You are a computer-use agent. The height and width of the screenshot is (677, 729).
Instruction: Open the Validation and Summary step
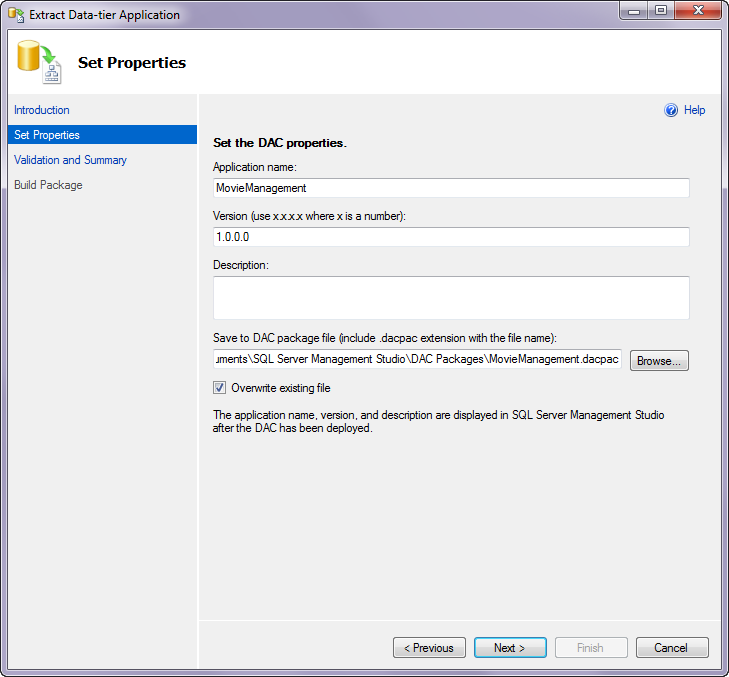pyautogui.click(x=70, y=160)
